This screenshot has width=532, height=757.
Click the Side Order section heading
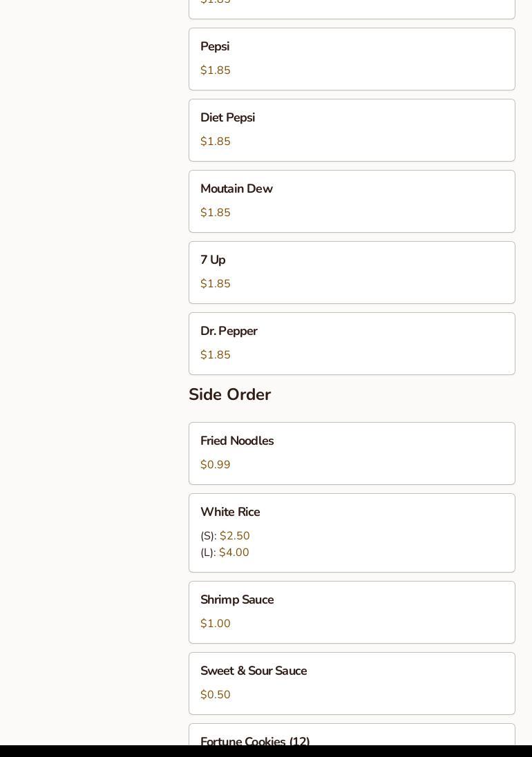[x=229, y=394]
